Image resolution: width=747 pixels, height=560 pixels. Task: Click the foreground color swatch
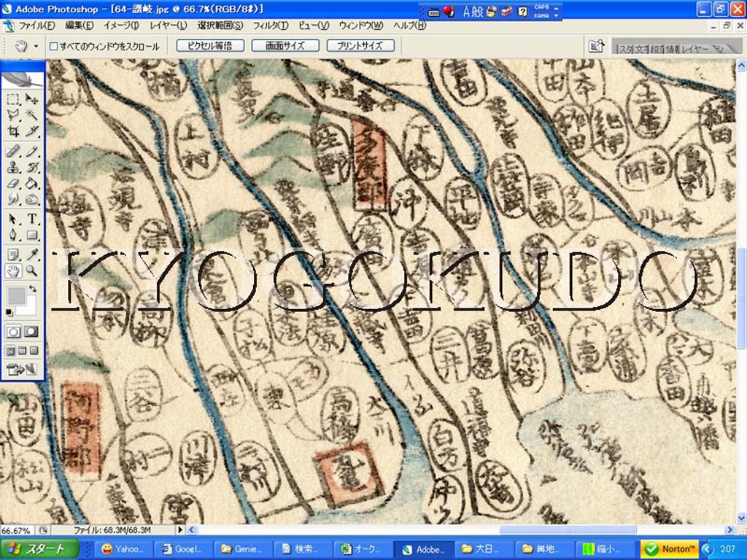coord(16,296)
